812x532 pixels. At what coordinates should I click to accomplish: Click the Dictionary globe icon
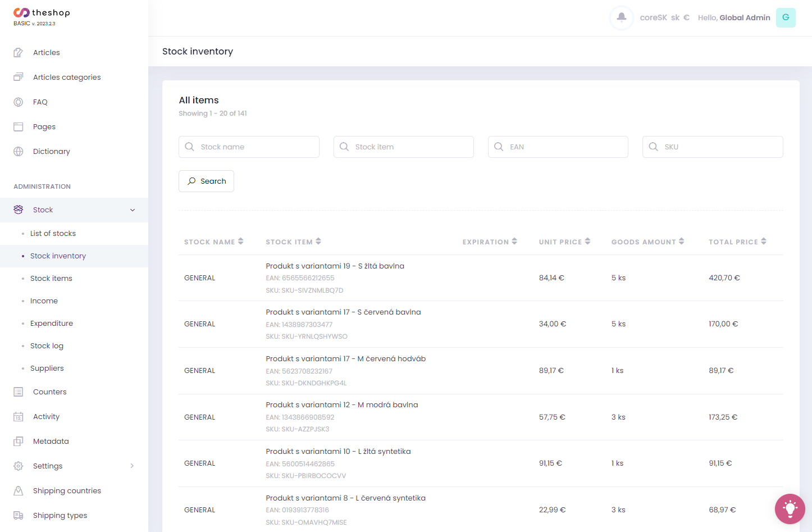(19, 152)
